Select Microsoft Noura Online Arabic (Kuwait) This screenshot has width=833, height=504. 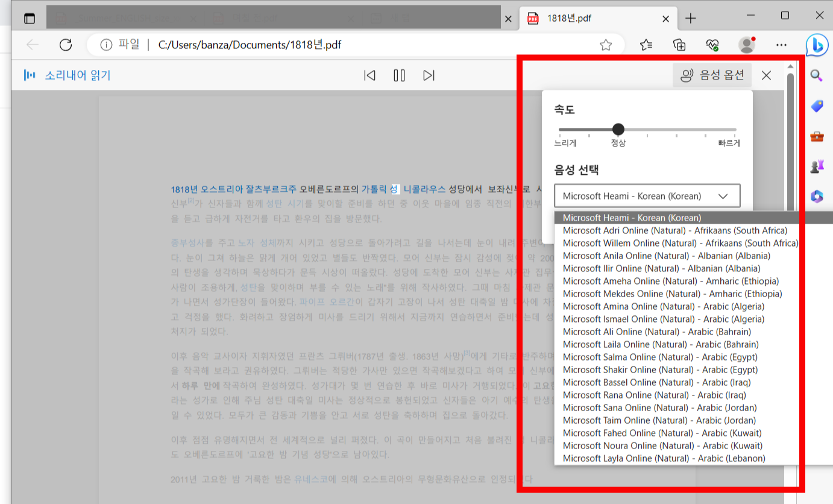tap(693, 446)
